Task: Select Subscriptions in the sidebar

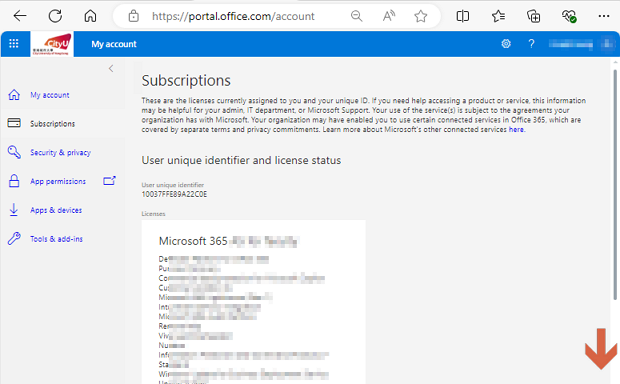Action: coord(53,124)
